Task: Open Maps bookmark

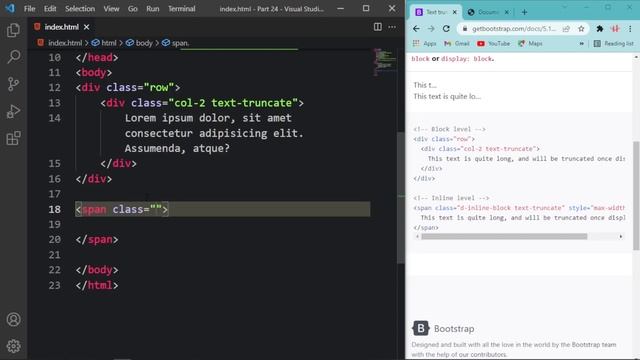Action: [x=530, y=43]
